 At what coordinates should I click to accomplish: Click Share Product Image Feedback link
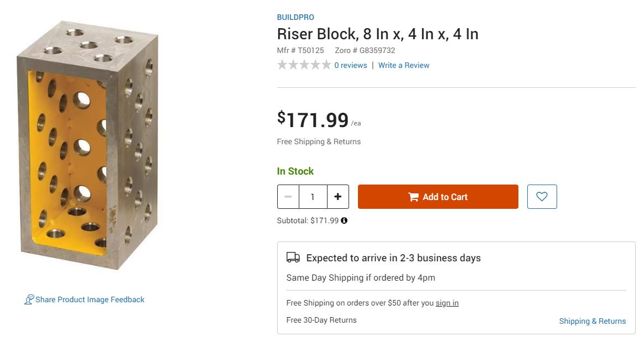[x=90, y=299]
